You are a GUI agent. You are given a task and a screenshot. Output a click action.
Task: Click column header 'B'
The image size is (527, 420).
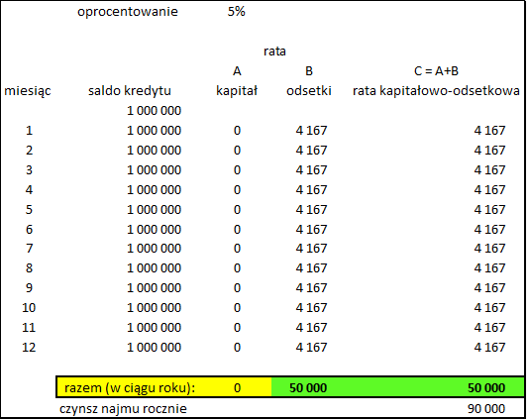point(309,71)
